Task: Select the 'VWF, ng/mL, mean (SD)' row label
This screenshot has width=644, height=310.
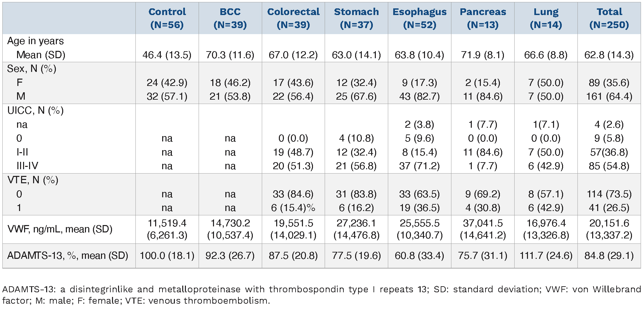Action: coord(60,229)
